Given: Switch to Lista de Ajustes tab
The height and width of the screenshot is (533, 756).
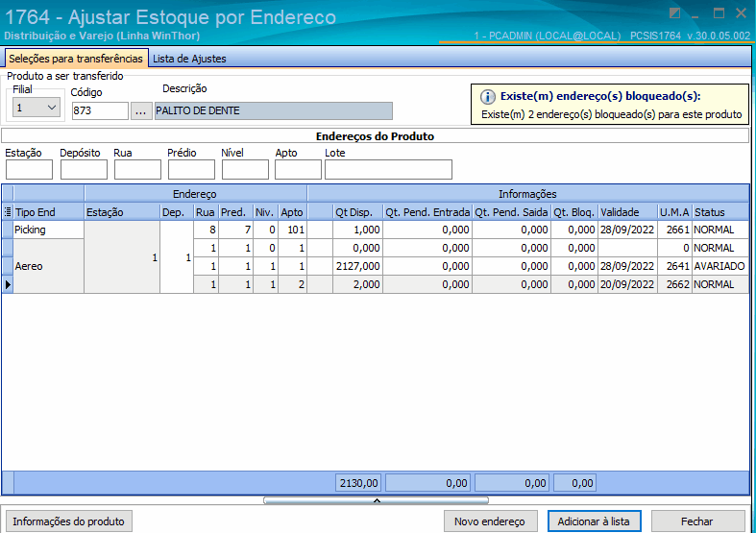Looking at the screenshot, I should [x=189, y=59].
